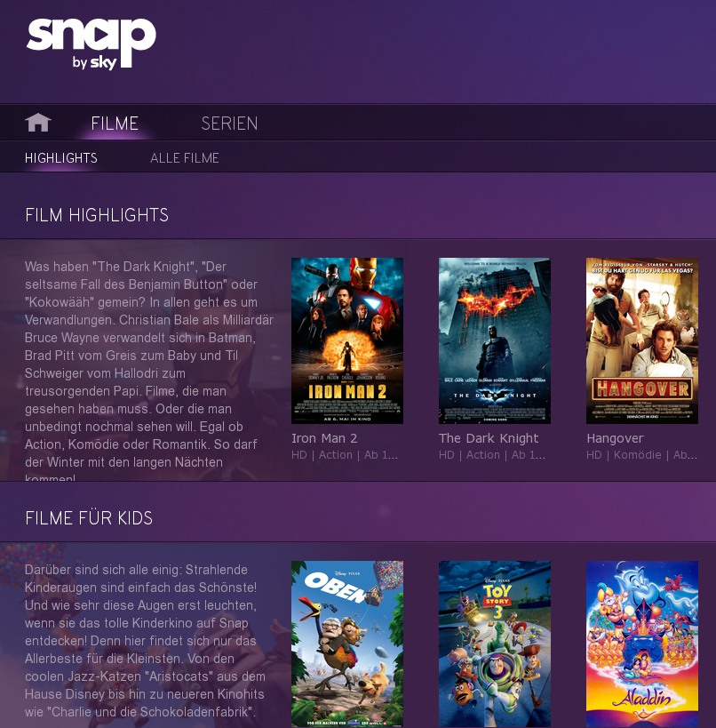
Task: Click the Snap by Sky logo
Action: 91,44
